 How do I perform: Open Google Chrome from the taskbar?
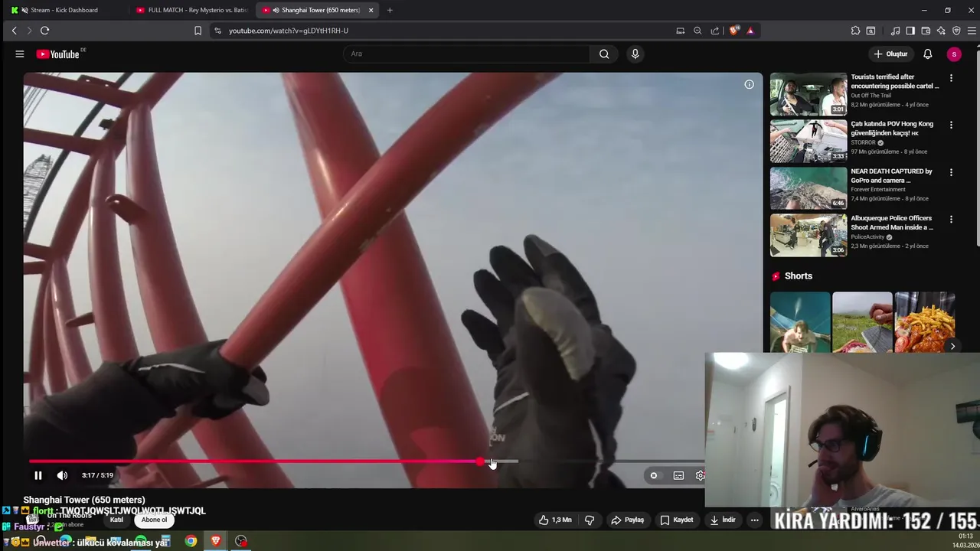(x=191, y=541)
